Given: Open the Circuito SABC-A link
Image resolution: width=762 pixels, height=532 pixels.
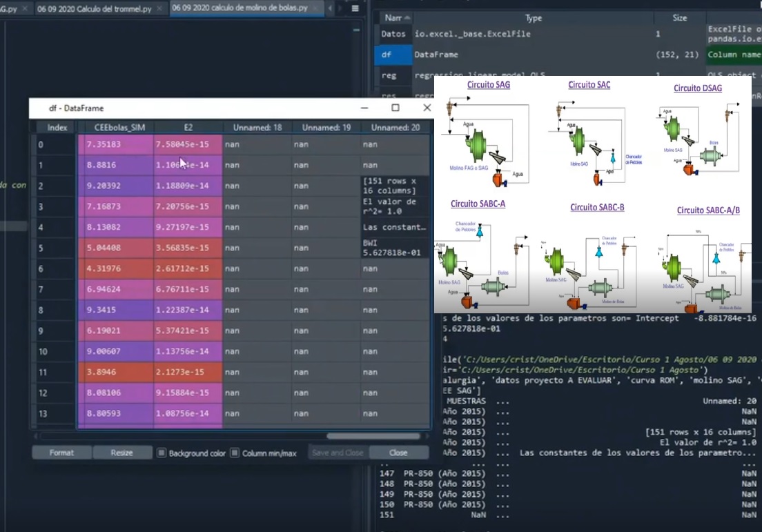Looking at the screenshot, I should pos(478,204).
